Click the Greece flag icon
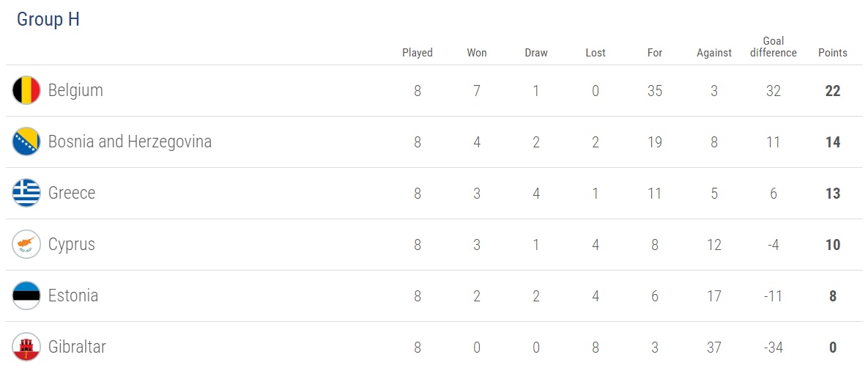Image resolution: width=868 pixels, height=371 pixels. pyautogui.click(x=26, y=194)
